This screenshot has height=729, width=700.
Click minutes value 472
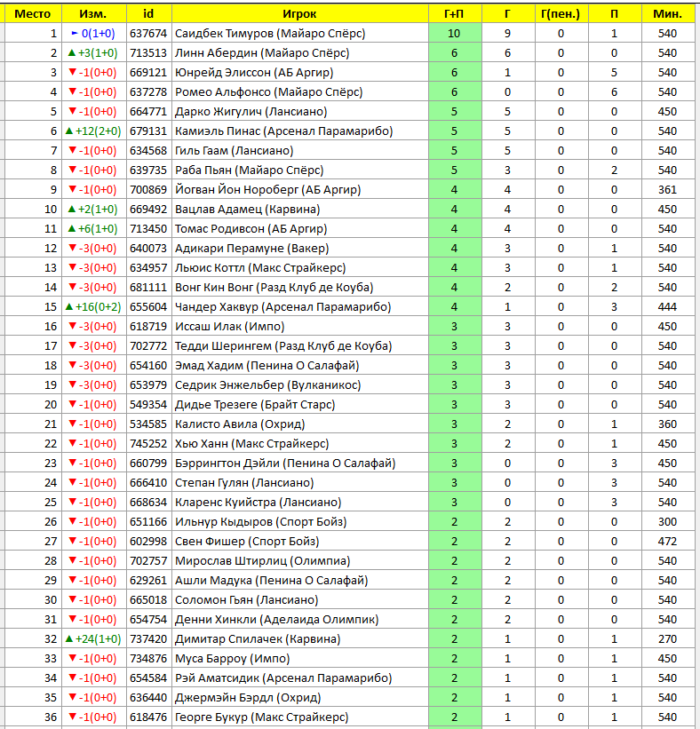tap(668, 541)
